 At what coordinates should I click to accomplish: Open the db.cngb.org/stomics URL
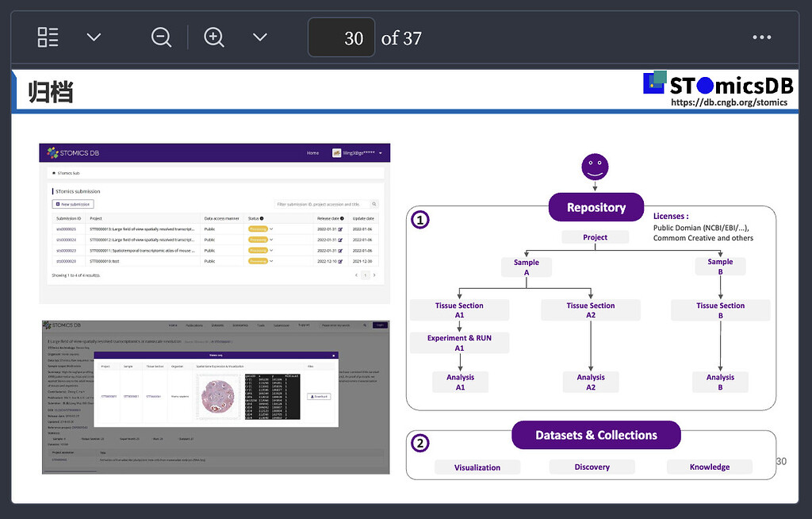[x=729, y=102]
